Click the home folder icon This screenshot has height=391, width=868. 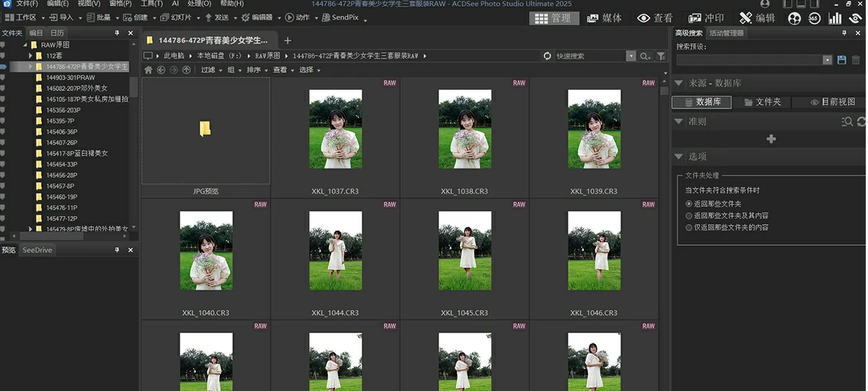[x=148, y=70]
